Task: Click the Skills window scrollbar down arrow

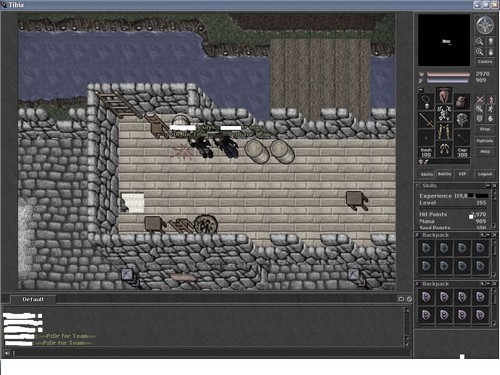Action: click(494, 227)
